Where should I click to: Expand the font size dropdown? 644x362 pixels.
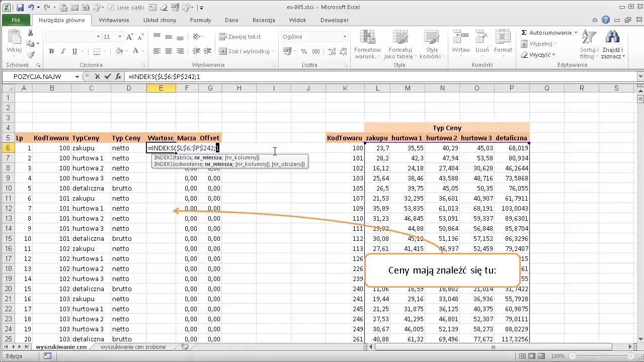[x=120, y=37]
